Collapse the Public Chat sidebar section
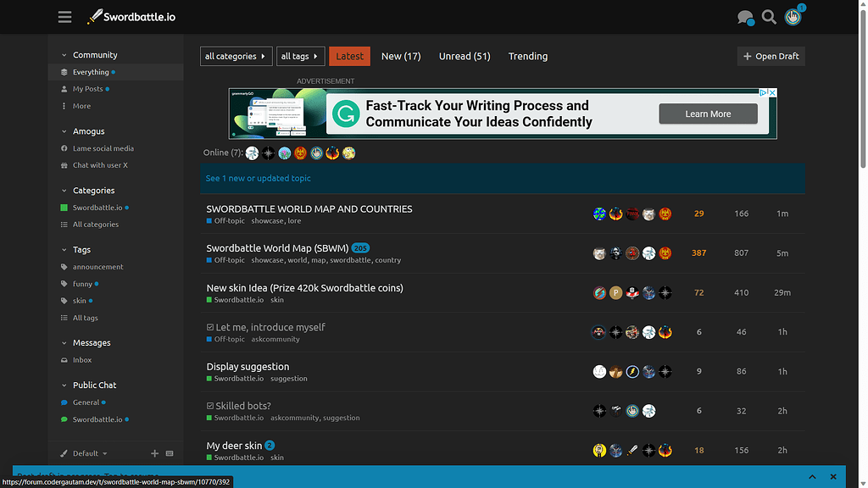 [x=64, y=385]
